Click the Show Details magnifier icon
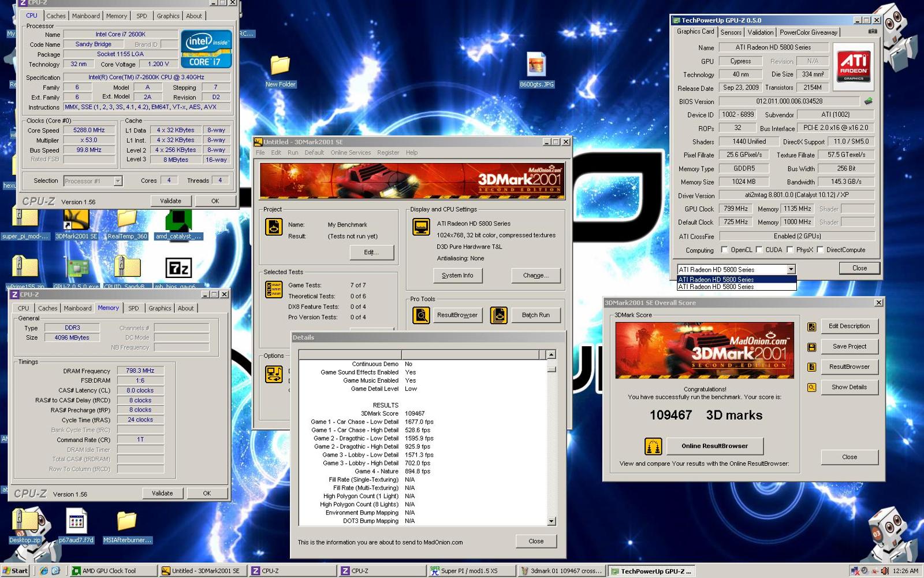The image size is (924, 578). tap(811, 387)
